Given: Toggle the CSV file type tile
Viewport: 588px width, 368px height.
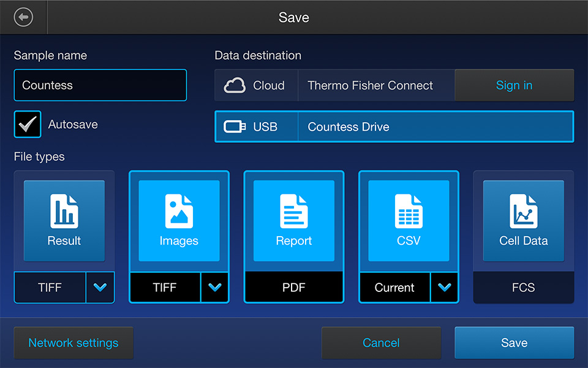Looking at the screenshot, I should [409, 221].
